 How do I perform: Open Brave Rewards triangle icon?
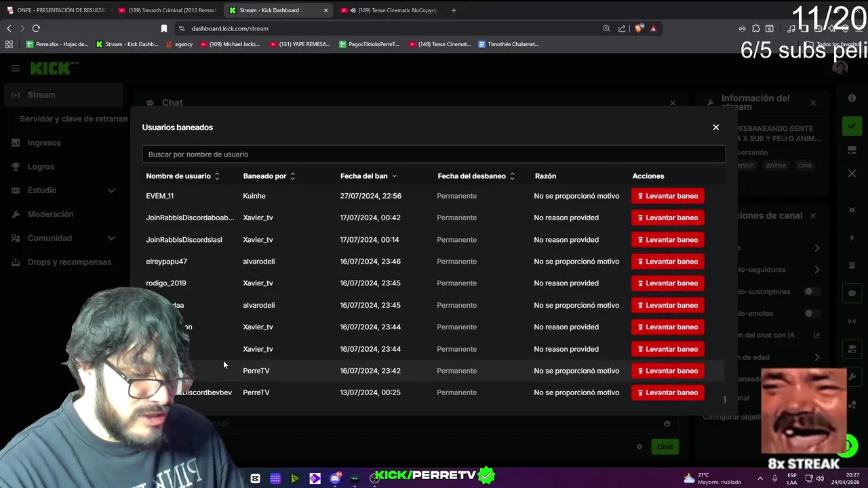[x=653, y=28]
